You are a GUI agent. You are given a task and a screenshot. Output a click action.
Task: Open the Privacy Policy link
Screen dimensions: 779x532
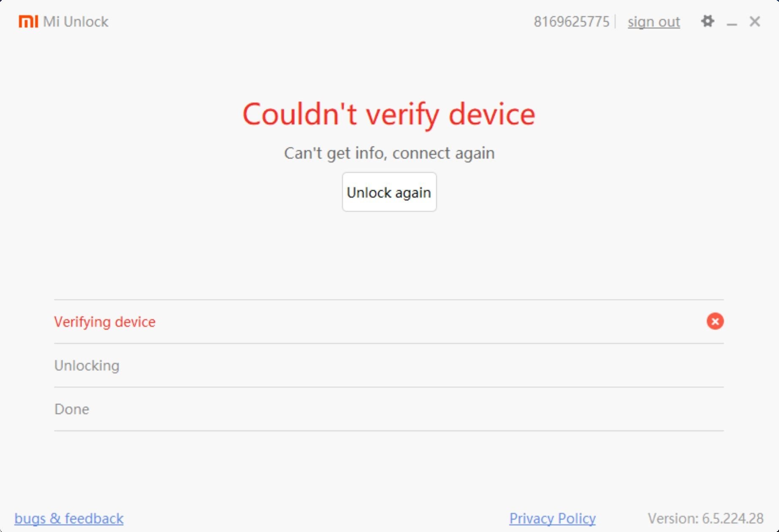coord(552,518)
